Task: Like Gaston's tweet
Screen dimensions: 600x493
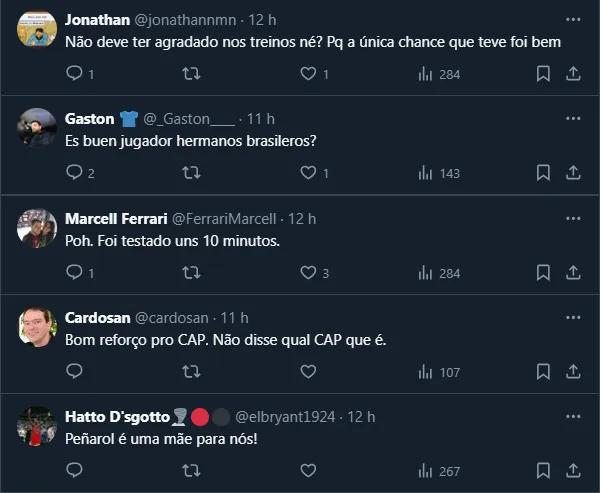Action: 308,173
